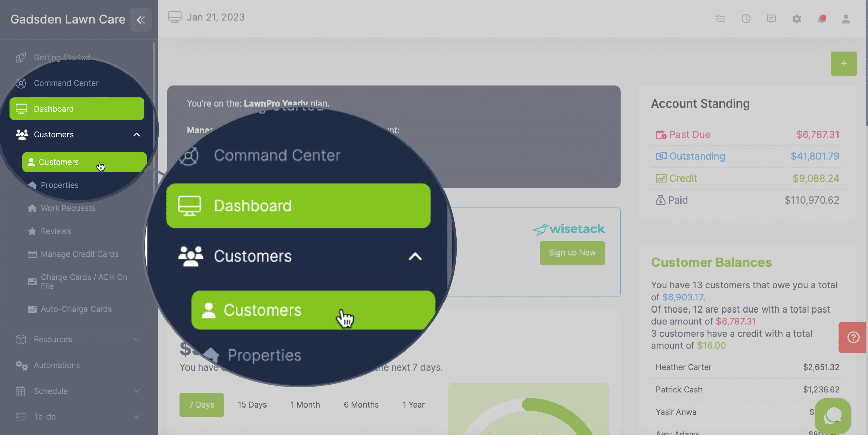The width and height of the screenshot is (868, 435).
Task: Switch to the 1 Month tab
Action: tap(305, 404)
